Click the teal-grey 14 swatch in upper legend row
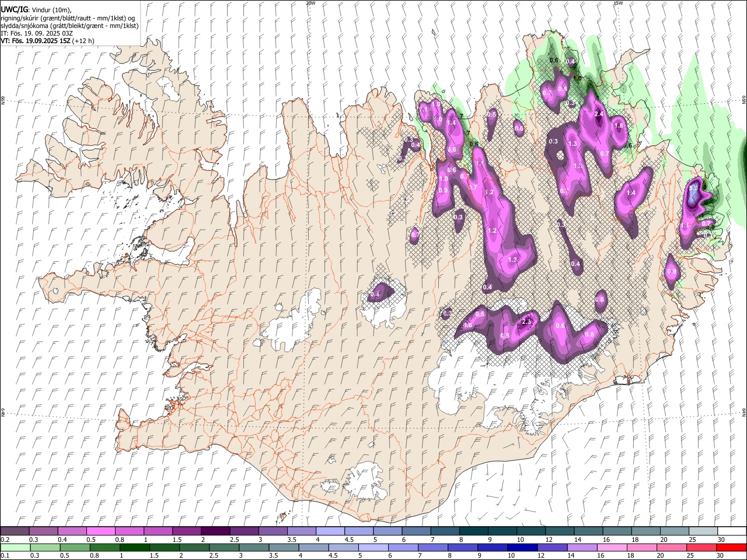The width and height of the screenshot is (747, 560). 589,531
